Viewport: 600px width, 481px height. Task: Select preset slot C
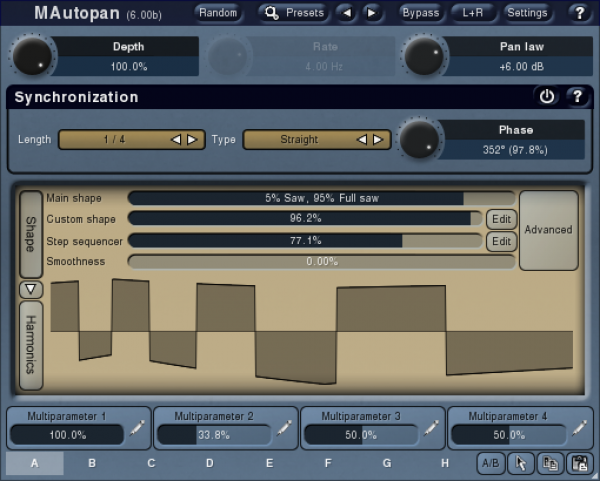click(151, 463)
